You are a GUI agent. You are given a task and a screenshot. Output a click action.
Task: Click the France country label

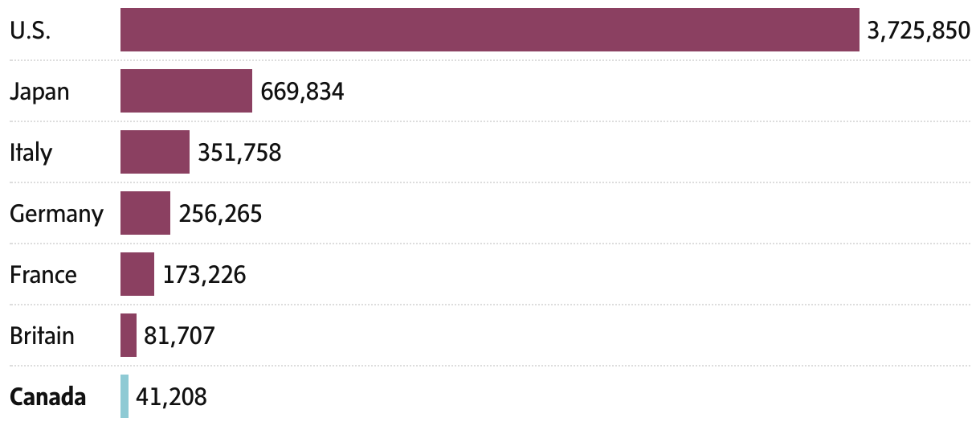[43, 275]
